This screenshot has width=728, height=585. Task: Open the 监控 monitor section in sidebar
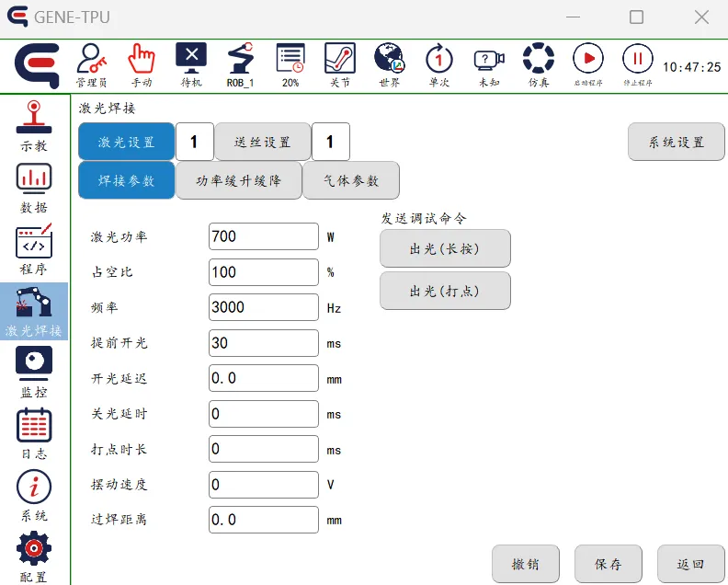(x=34, y=372)
